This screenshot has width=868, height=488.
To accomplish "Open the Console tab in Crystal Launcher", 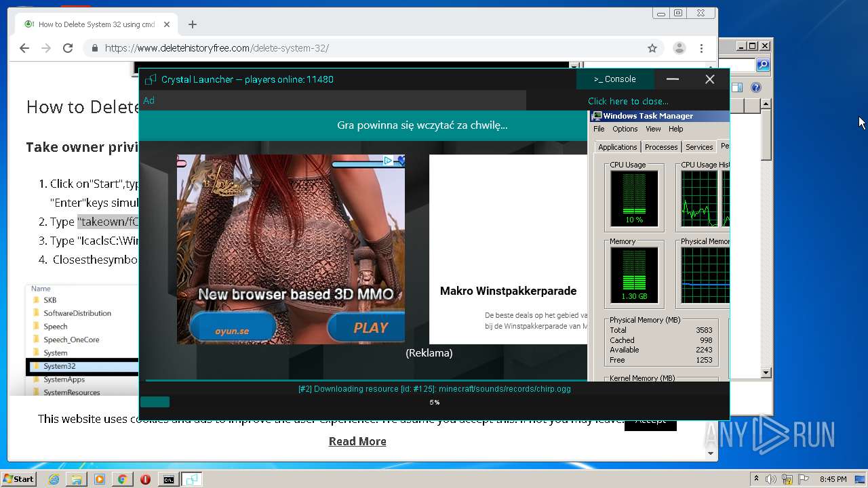I will [615, 79].
